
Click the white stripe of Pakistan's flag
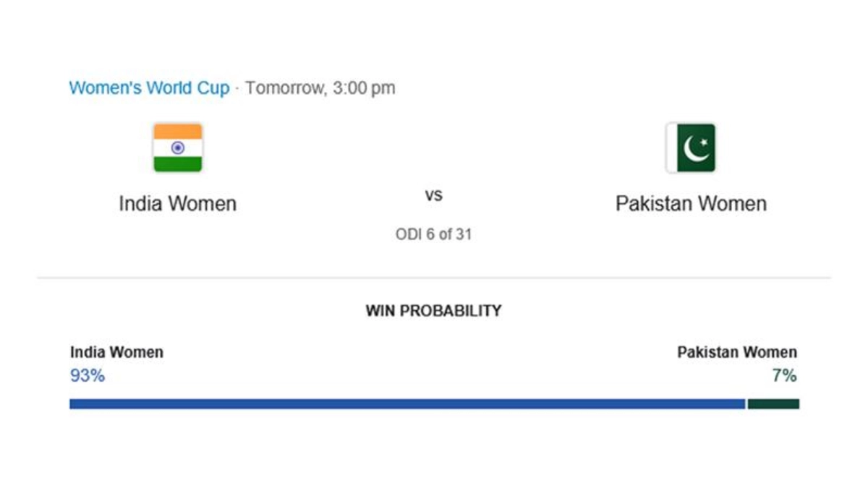(x=671, y=147)
